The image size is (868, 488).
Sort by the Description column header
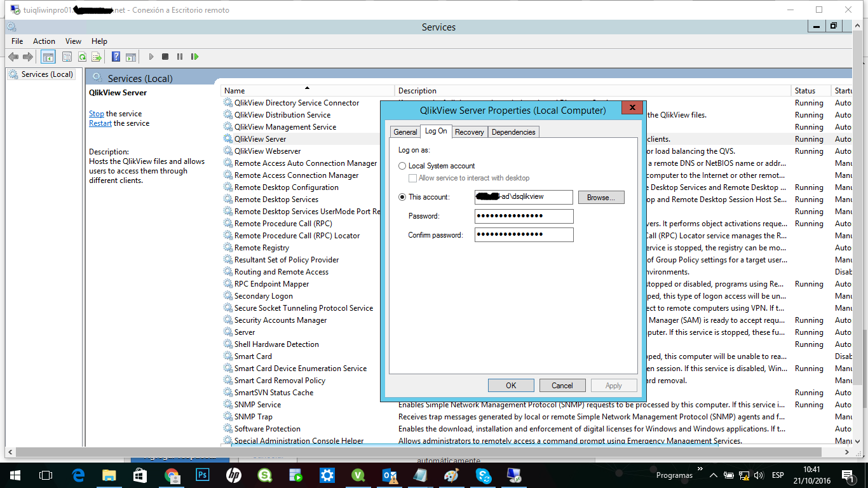pos(593,91)
